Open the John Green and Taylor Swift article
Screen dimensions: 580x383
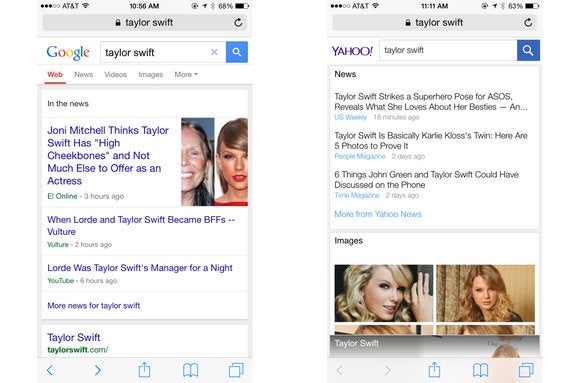426,179
